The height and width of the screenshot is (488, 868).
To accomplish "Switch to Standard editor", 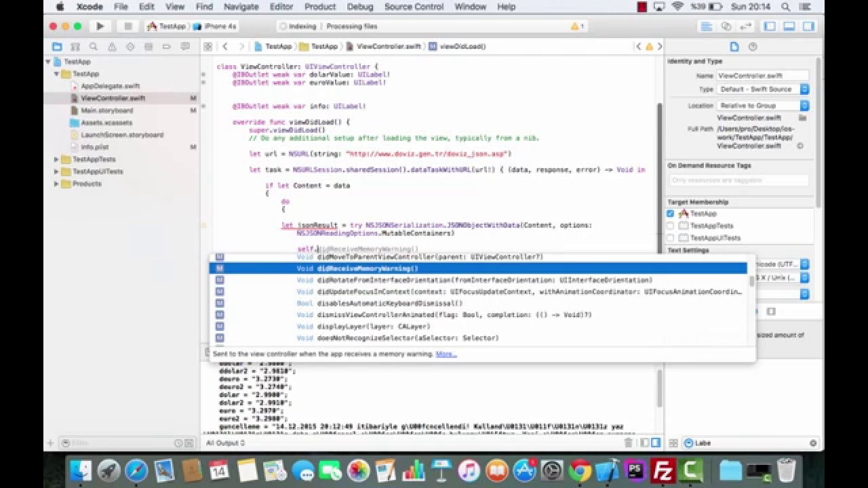I will click(707, 26).
